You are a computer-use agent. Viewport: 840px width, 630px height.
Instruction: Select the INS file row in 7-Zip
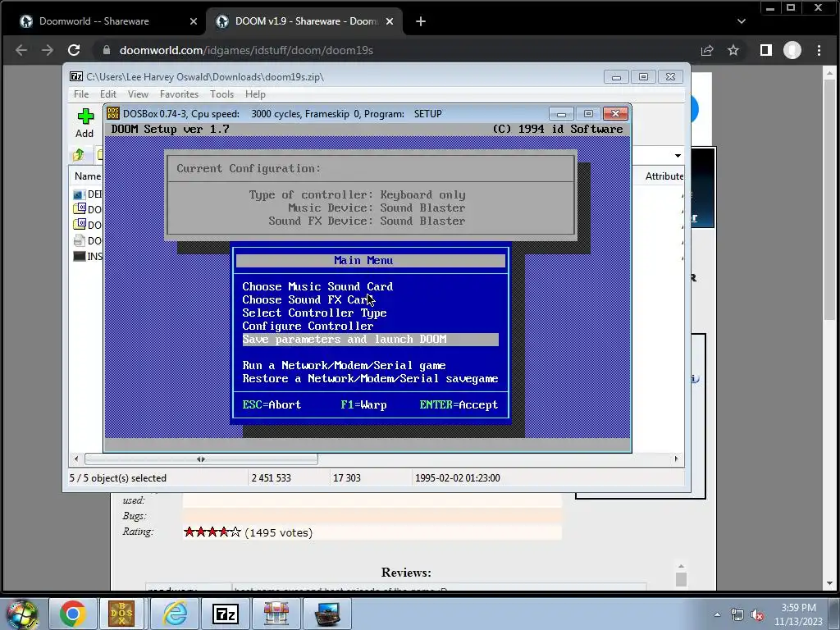[x=87, y=257]
